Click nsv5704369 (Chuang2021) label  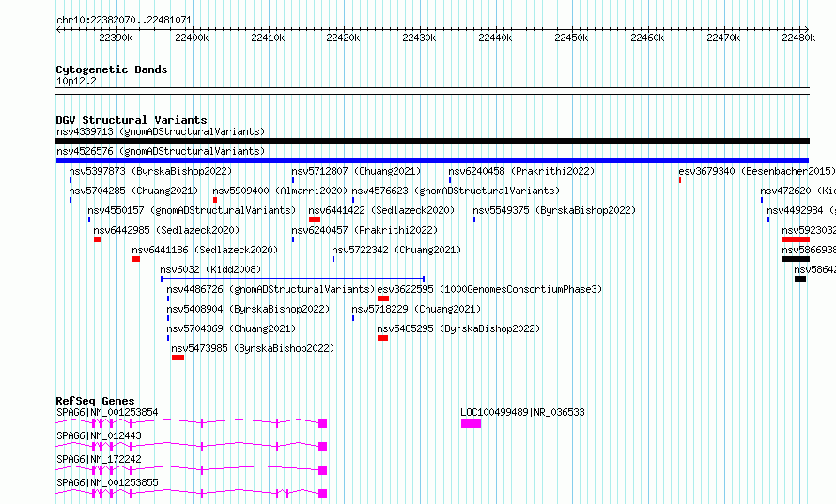click(231, 328)
